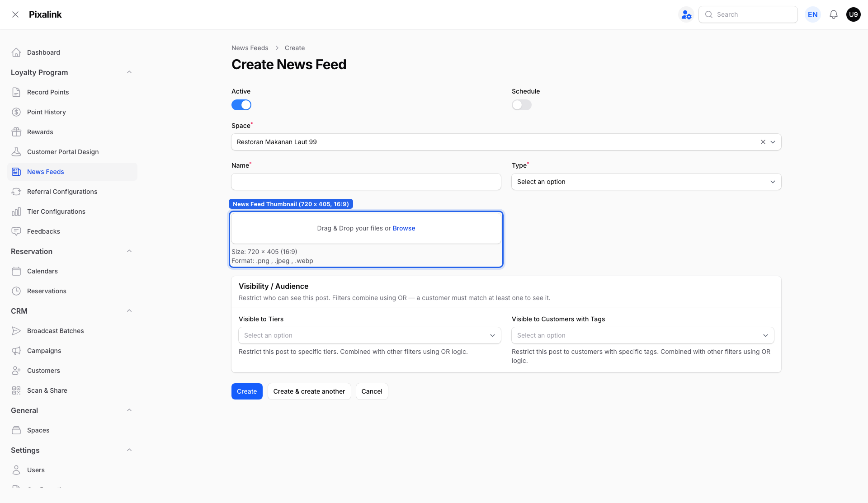Open Dashboard from the sidebar
The image size is (868, 503).
click(72, 52)
